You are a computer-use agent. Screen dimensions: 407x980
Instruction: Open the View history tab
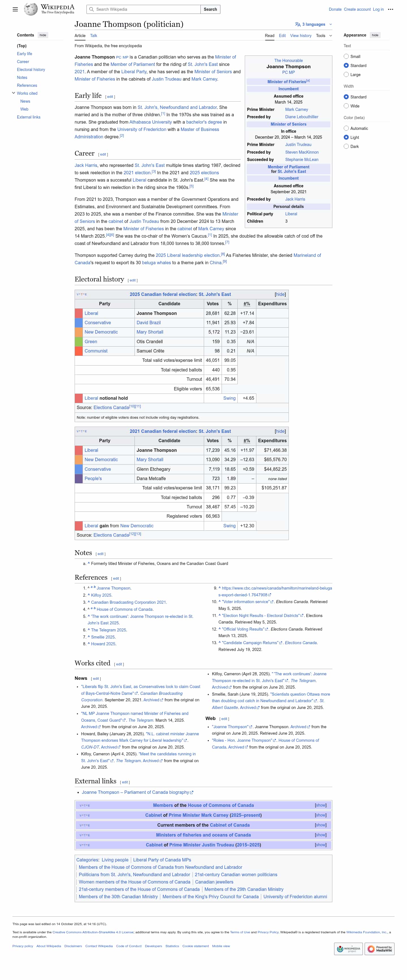[x=301, y=36]
